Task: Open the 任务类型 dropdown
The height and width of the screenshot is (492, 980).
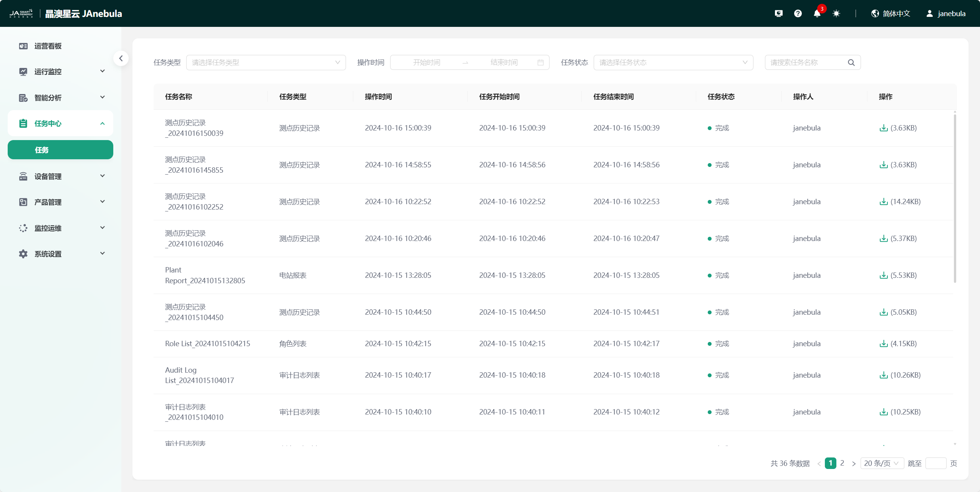Action: click(266, 63)
